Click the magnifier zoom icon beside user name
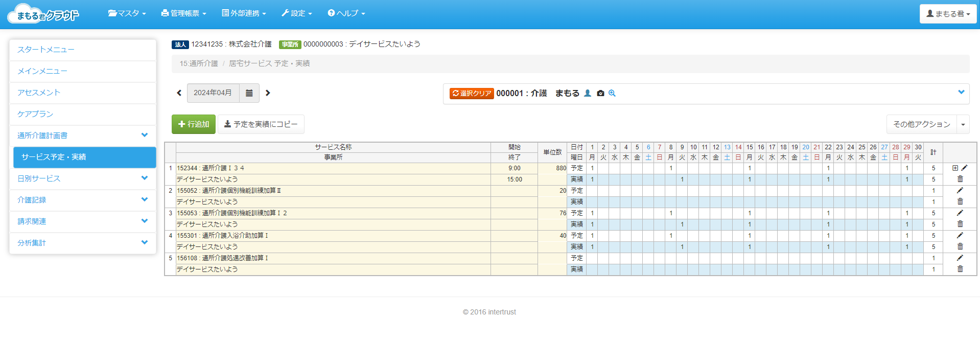This screenshot has height=339, width=980. click(x=612, y=93)
